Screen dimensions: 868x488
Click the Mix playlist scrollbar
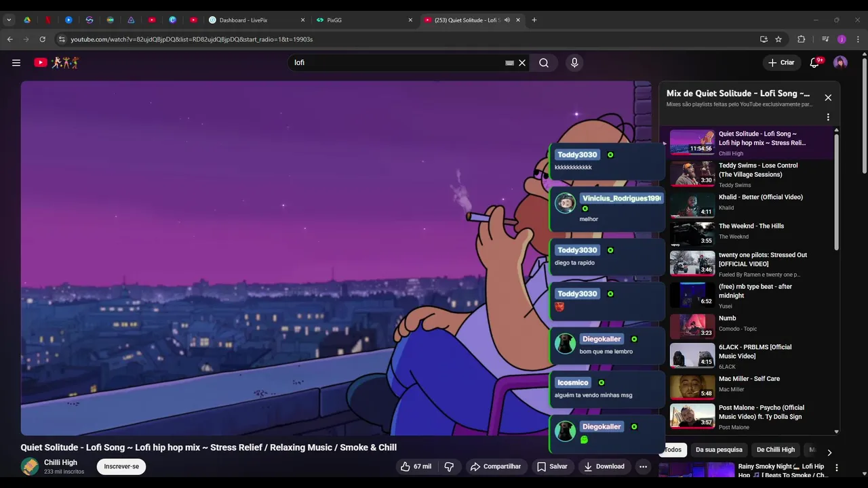(836, 192)
